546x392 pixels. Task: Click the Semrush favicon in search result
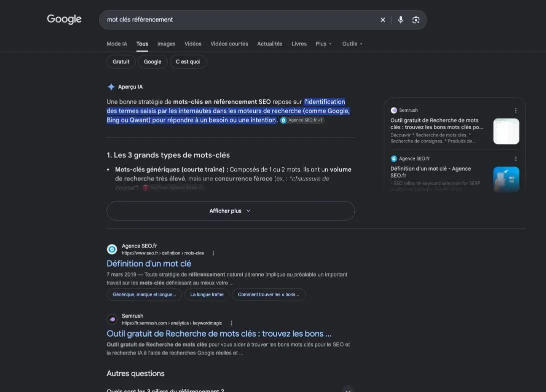(x=112, y=319)
